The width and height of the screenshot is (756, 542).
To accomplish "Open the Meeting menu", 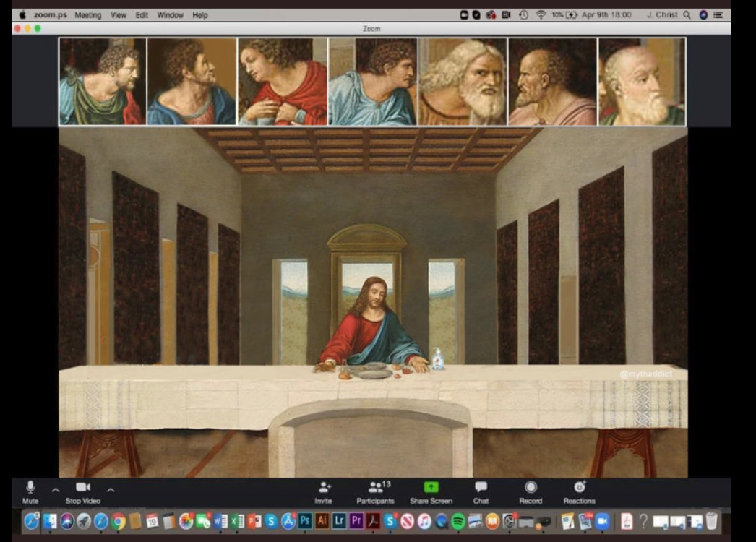I will [87, 14].
